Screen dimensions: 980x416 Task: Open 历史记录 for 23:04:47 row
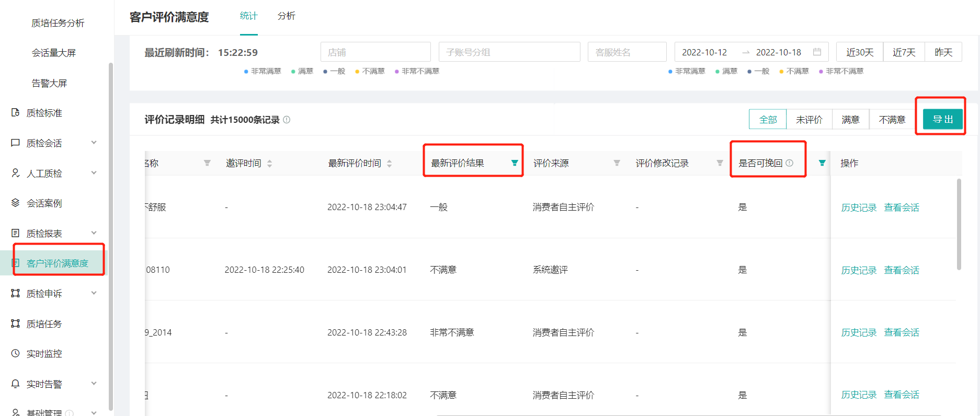click(x=859, y=207)
